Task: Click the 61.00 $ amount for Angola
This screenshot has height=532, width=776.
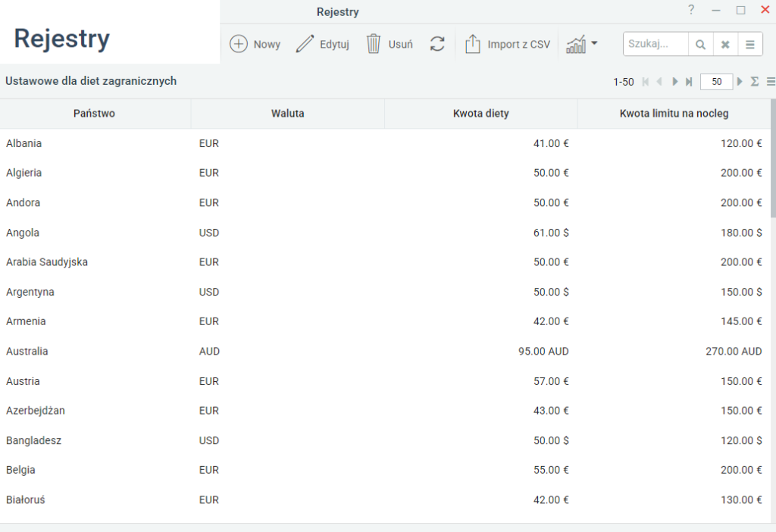Action: [551, 233]
